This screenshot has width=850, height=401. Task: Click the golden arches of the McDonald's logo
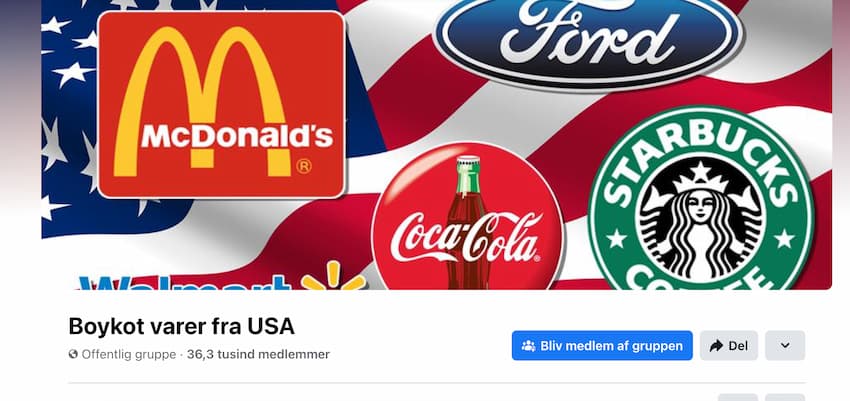pos(199,102)
